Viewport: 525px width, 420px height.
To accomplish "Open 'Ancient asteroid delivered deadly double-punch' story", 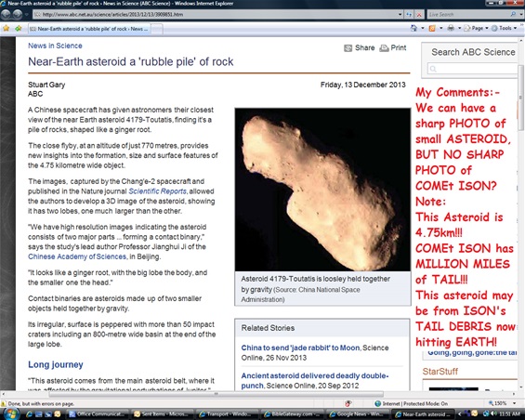I will coord(315,380).
